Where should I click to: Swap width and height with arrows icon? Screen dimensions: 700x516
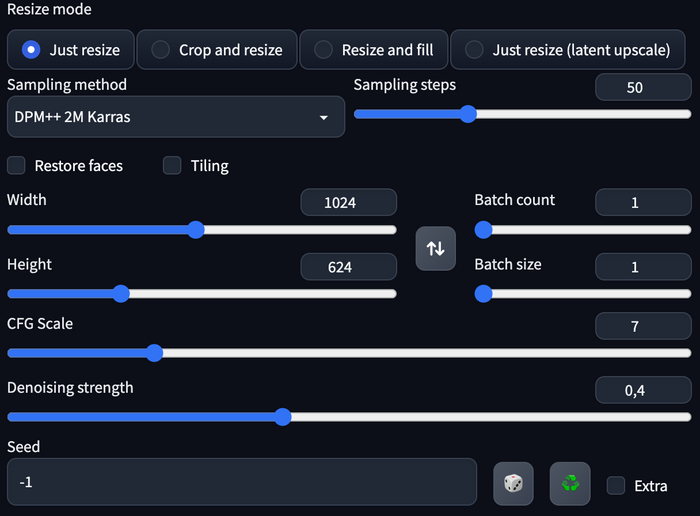435,248
